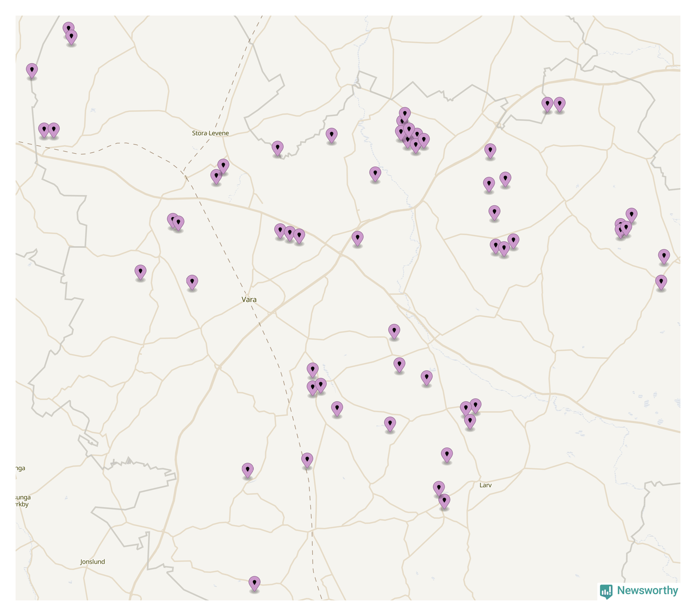Select the lower marker of pair below Stora Levene
The width and height of the screenshot is (696, 616).
tap(216, 177)
